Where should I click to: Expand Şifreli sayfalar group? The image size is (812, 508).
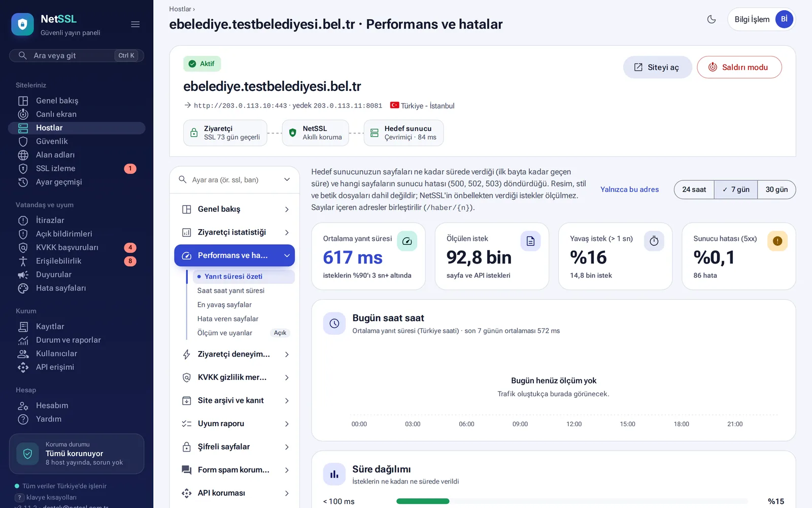(235, 447)
